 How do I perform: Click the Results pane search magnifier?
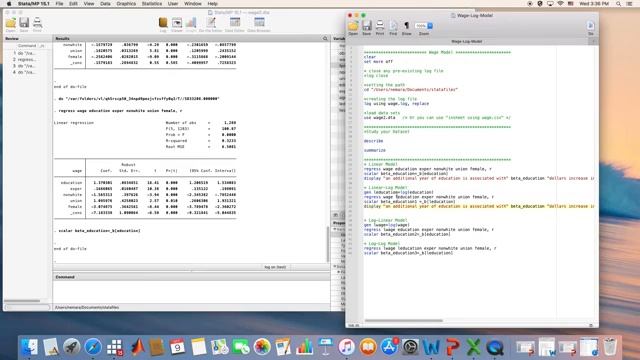pyautogui.click(x=325, y=38)
